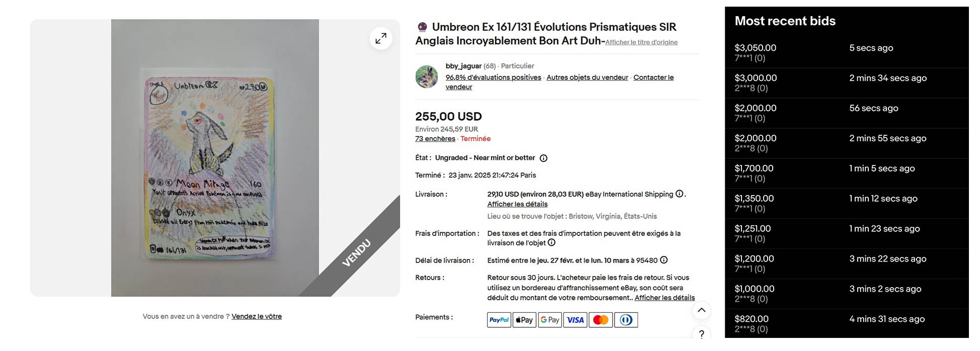Collapse section with the up chevron button
The width and height of the screenshot is (980, 351).
[702, 310]
